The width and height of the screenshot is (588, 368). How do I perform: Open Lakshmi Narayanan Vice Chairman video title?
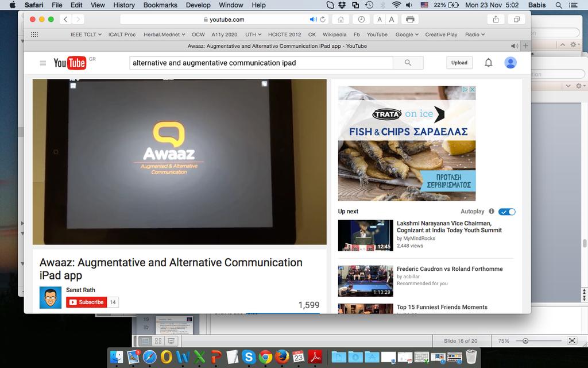point(449,227)
